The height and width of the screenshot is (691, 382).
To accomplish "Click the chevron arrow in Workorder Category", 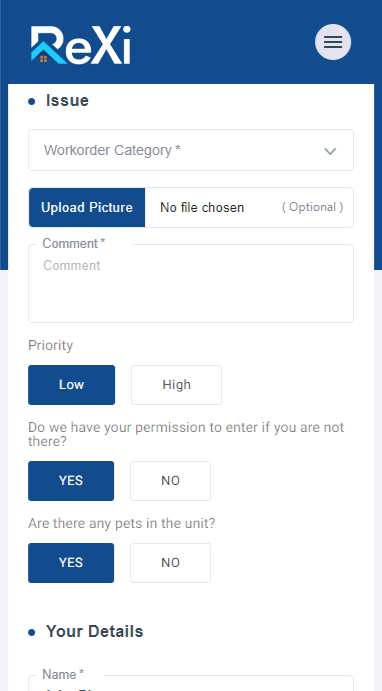I will tap(330, 151).
